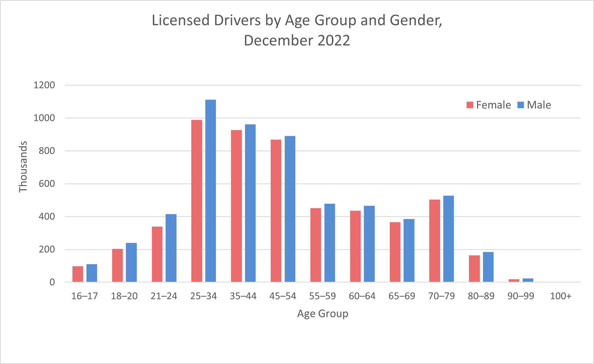Screen dimensions: 594x364
Task: Click the Male bar for 25–34
Action: [x=210, y=191]
